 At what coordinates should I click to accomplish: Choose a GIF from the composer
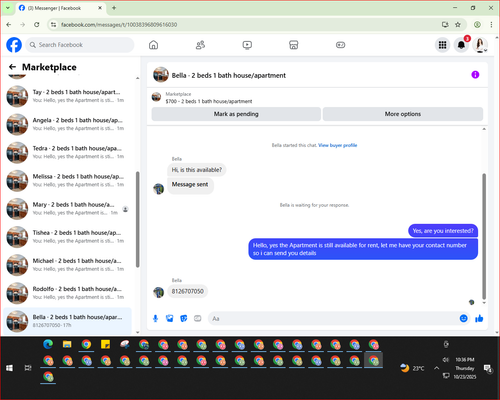pos(198,318)
